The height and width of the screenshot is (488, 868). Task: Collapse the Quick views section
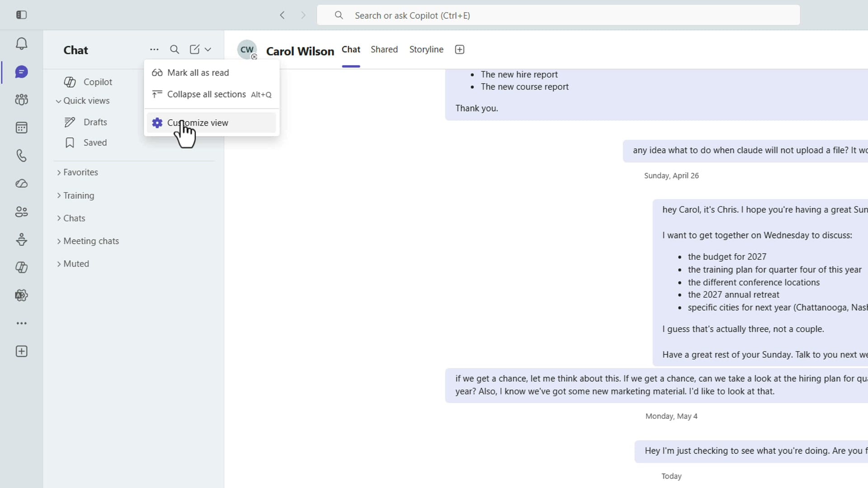point(83,101)
